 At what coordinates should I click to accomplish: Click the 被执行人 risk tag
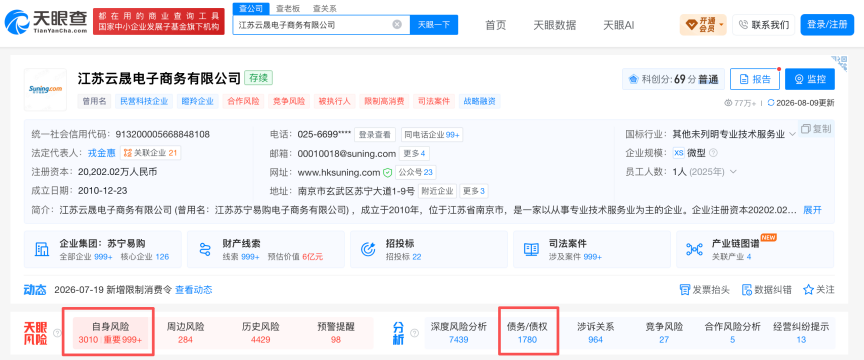click(334, 101)
